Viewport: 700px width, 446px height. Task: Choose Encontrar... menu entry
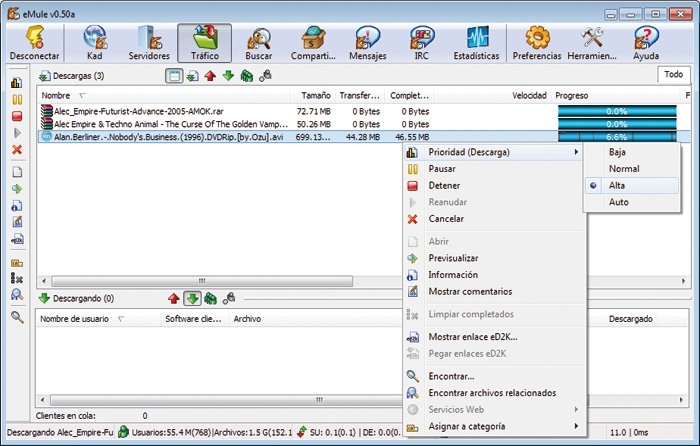tap(494, 376)
